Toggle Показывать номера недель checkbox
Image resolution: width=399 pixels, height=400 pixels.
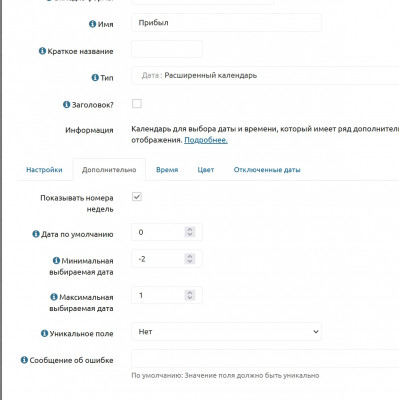click(x=137, y=197)
